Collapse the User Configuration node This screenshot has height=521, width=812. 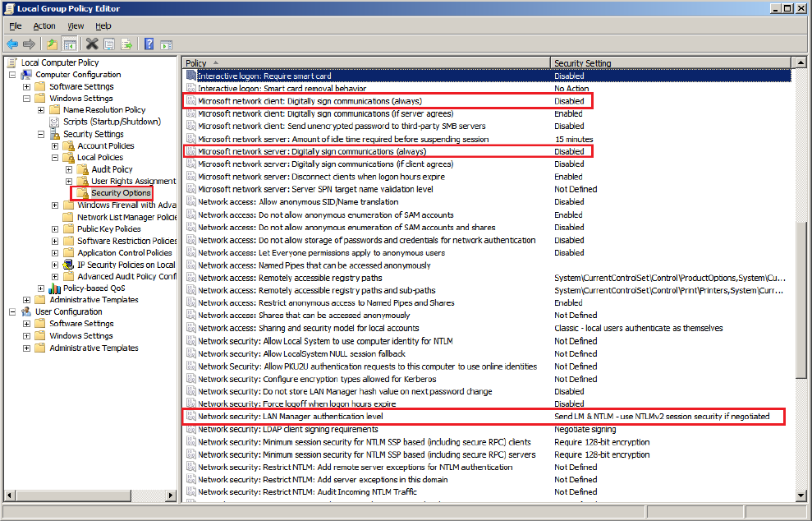[x=12, y=312]
